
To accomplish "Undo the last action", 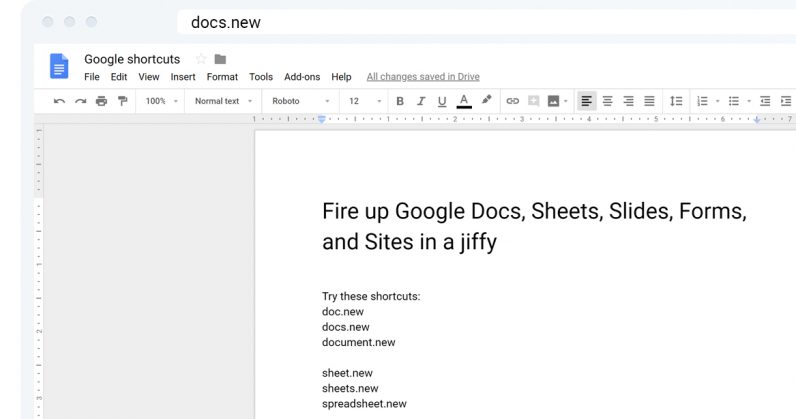I will click(x=59, y=101).
